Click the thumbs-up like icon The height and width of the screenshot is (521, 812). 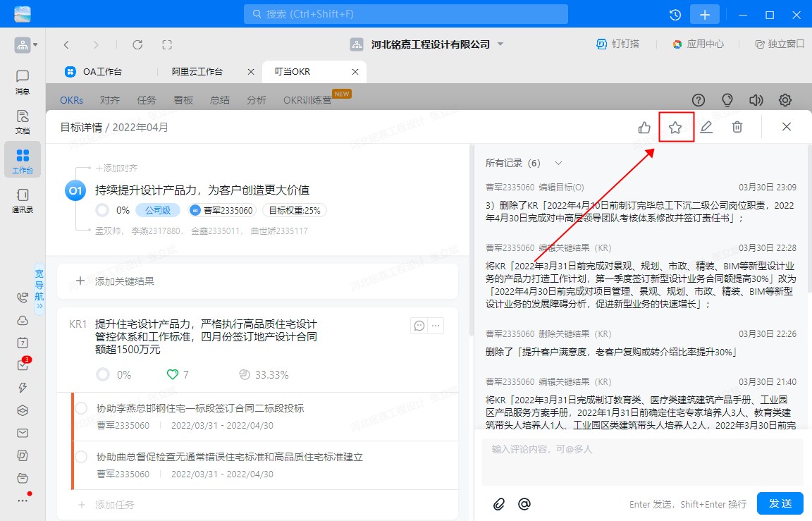tap(644, 128)
